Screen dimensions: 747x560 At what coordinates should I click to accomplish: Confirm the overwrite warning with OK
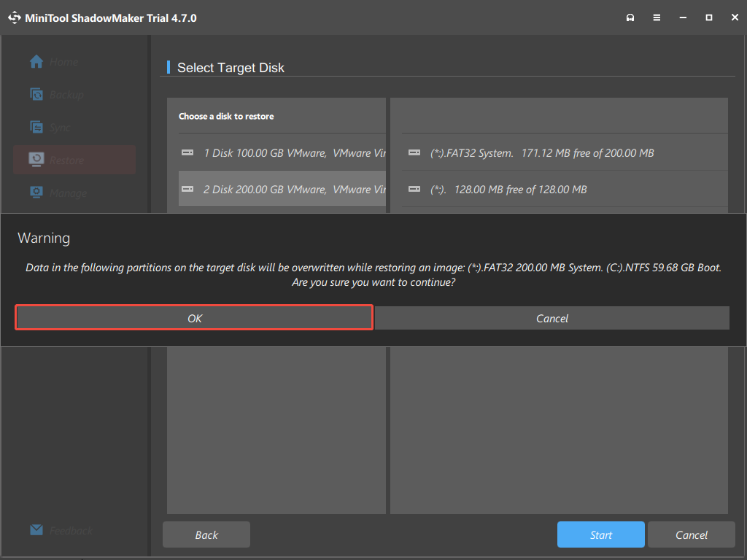pos(194,318)
